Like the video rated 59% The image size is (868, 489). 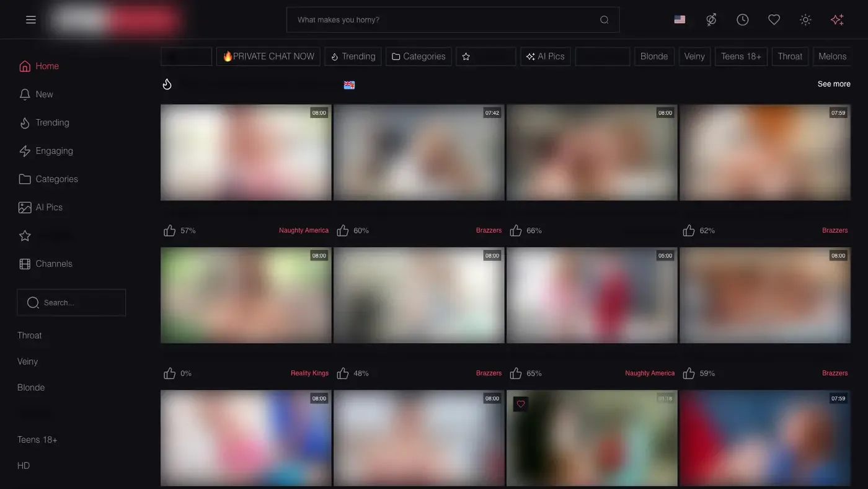click(x=688, y=373)
